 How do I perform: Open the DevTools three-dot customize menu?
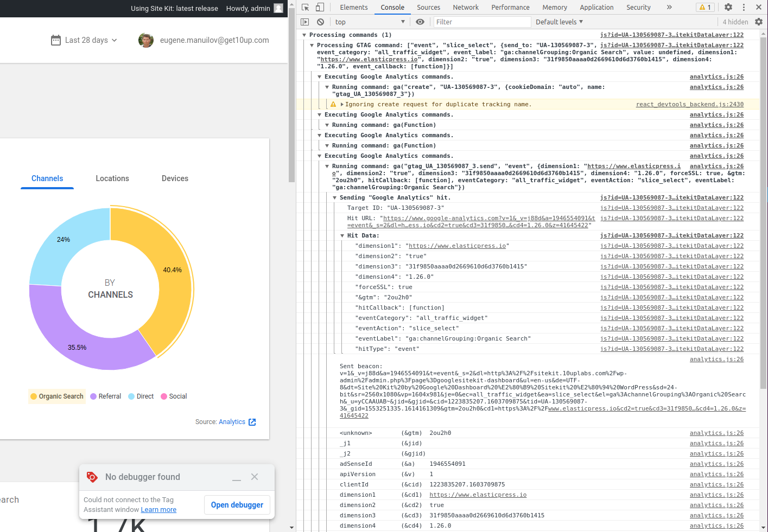point(744,7)
